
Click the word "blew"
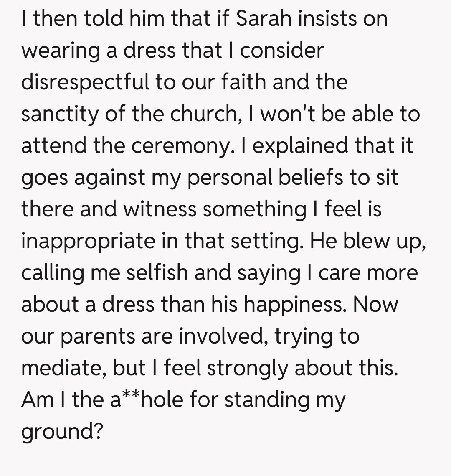coord(366,241)
